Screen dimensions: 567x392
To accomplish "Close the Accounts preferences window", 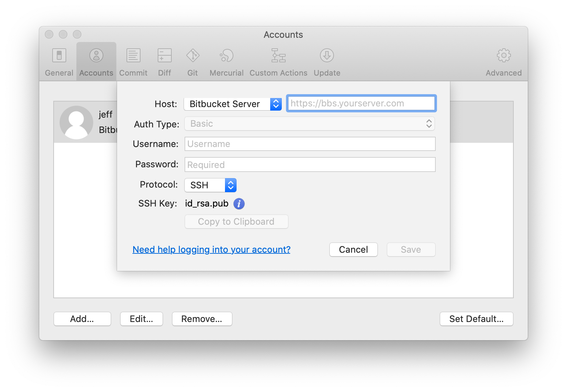I will click(x=49, y=34).
